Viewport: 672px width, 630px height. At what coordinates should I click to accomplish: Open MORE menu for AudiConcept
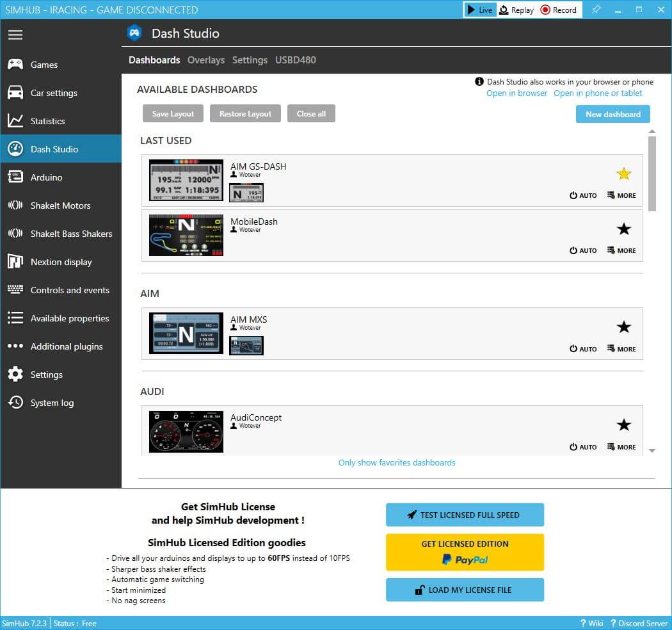621,447
